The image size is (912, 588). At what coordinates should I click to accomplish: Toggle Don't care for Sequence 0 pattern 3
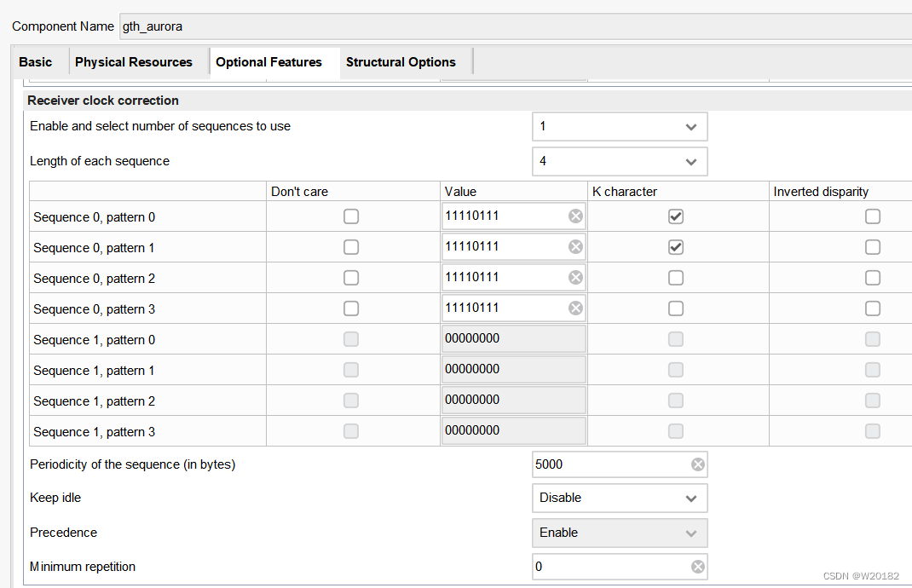[350, 308]
